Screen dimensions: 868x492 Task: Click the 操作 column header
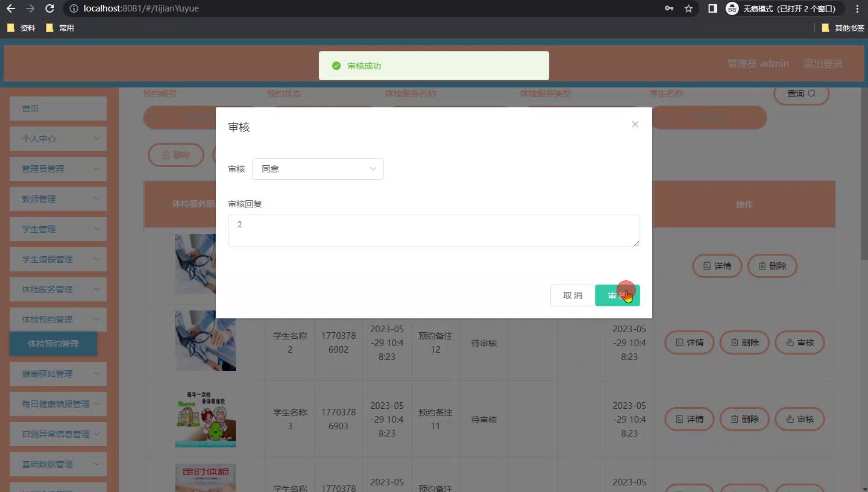click(744, 204)
